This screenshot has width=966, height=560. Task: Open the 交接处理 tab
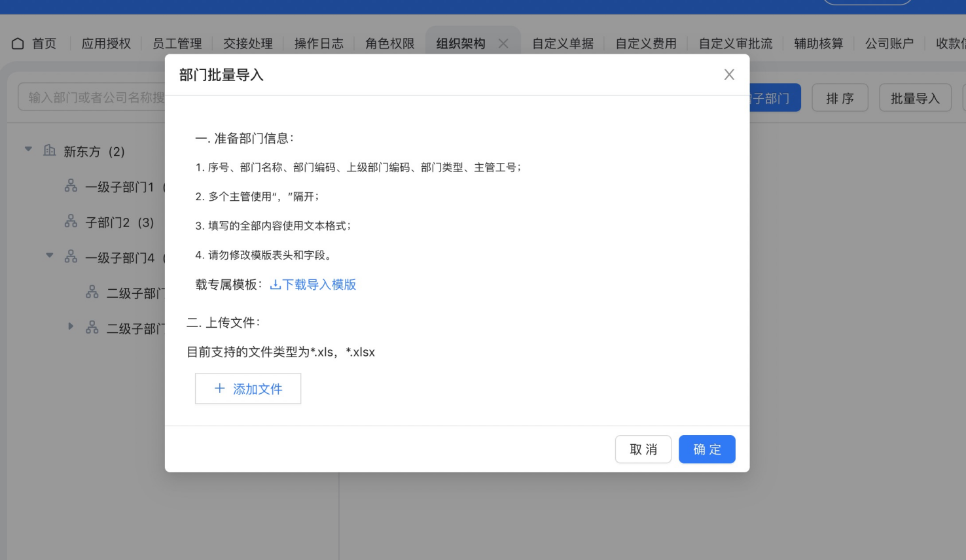[248, 44]
